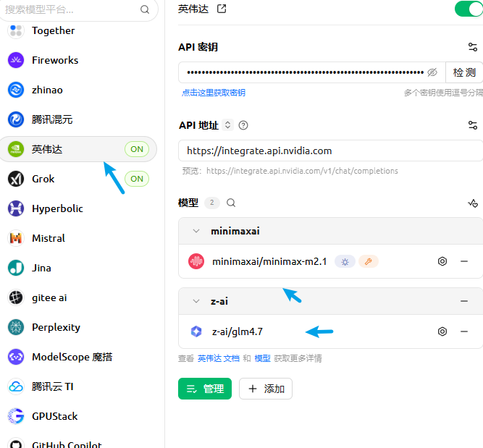The width and height of the screenshot is (483, 448).
Task: Select Mistral in the provider list
Action: 48,238
